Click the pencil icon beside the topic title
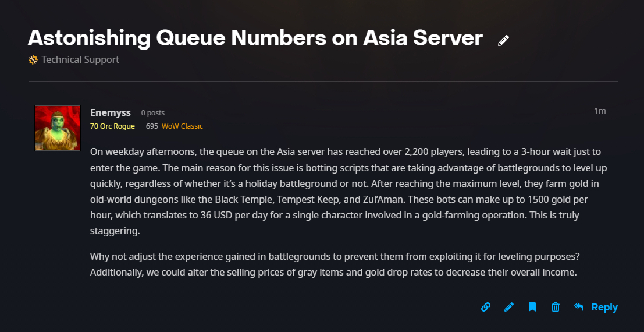 pos(504,40)
